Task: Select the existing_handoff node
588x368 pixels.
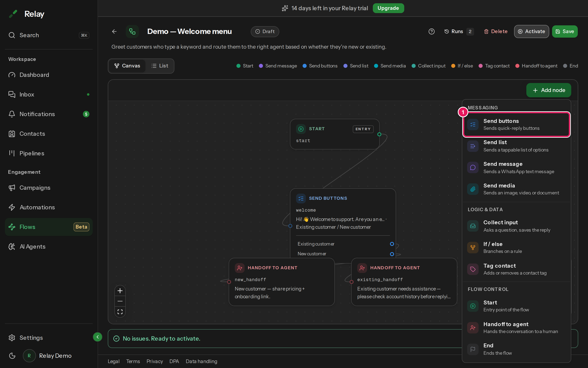Action: pos(404,282)
